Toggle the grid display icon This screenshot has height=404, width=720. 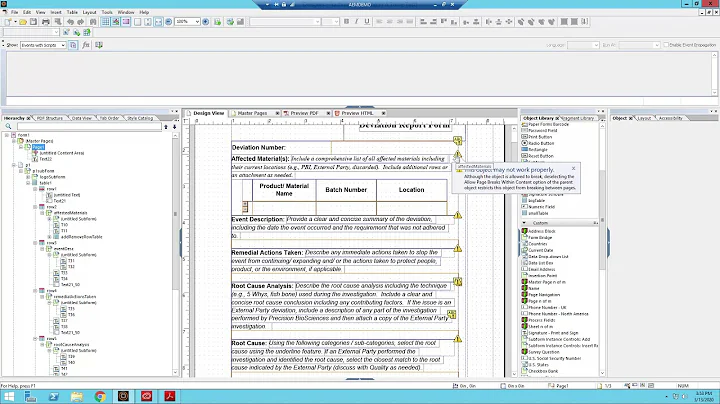[105, 22]
